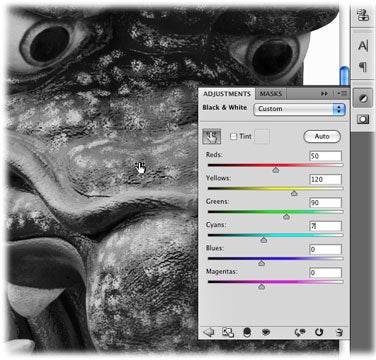Select the on-image targeted adjustment hand tool
The width and height of the screenshot is (376, 360).
pos(211,136)
